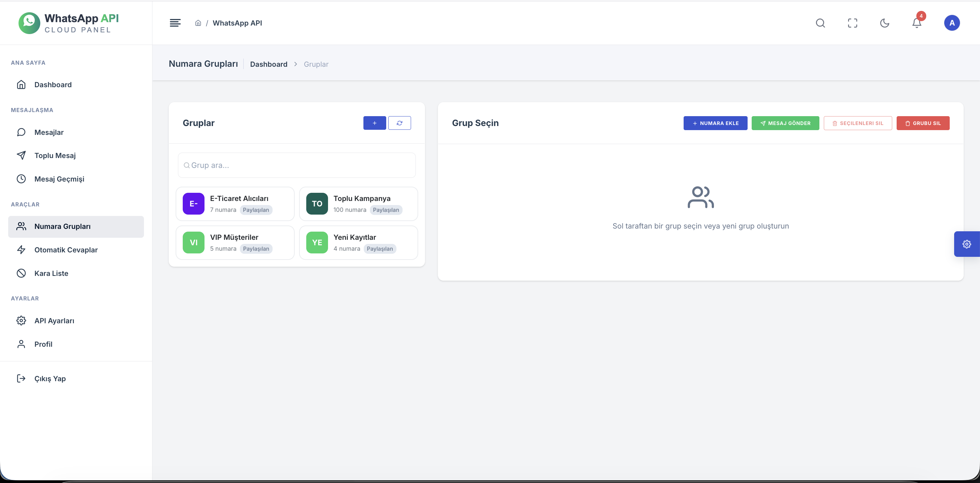Click the Gruplar breadcrumb text

tap(316, 64)
